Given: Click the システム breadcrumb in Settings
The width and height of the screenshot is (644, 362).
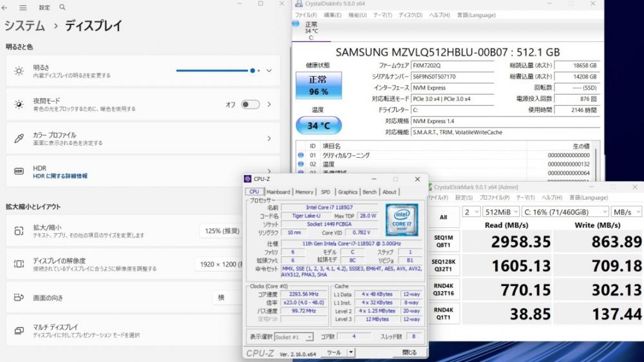Looking at the screenshot, I should [x=24, y=26].
